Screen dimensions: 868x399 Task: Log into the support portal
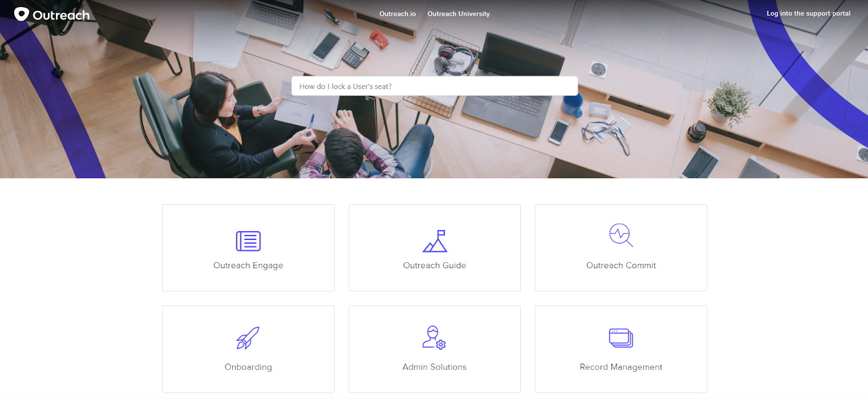point(808,14)
